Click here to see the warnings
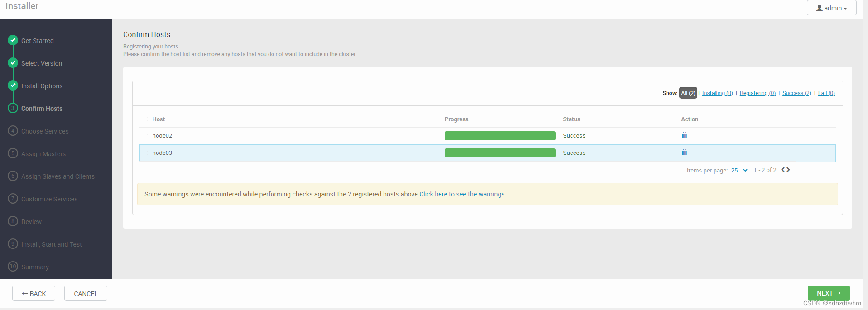This screenshot has height=310, width=868. coord(462,194)
